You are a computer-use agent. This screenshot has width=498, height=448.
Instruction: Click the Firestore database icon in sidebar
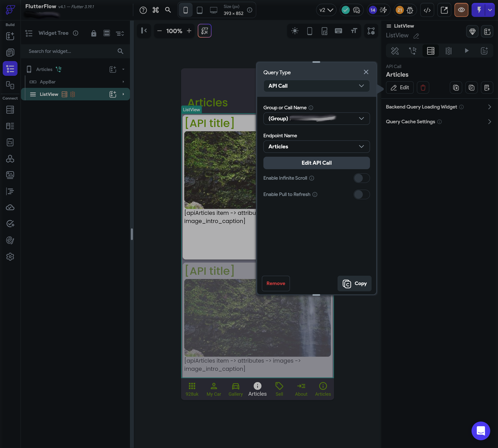[x=10, y=110]
